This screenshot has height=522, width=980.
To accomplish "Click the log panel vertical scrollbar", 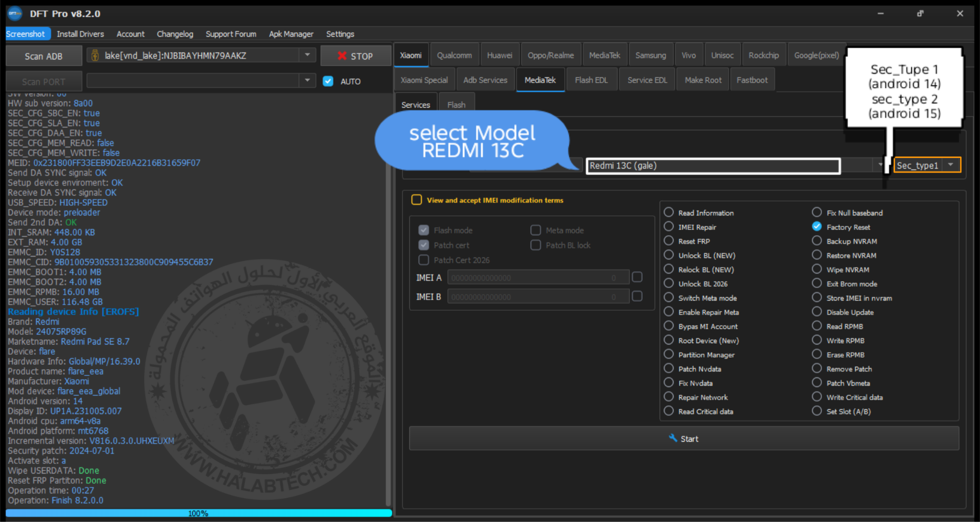I will point(389,300).
